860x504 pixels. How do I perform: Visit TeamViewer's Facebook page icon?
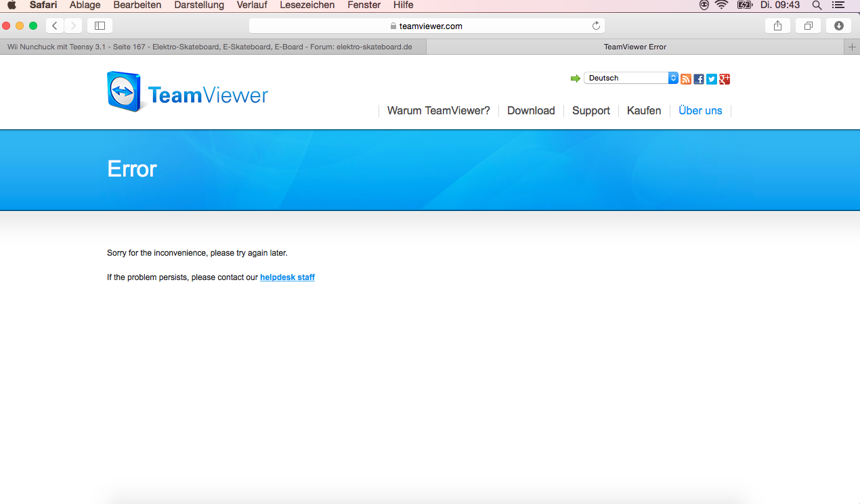coord(699,78)
